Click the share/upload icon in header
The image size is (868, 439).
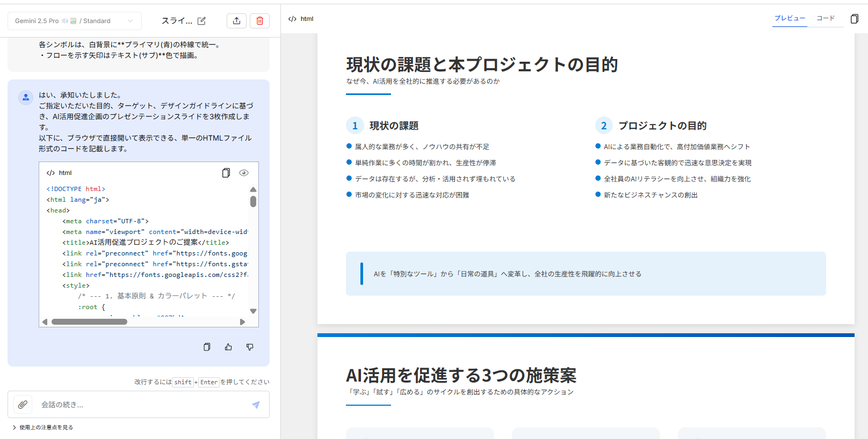[x=236, y=21]
